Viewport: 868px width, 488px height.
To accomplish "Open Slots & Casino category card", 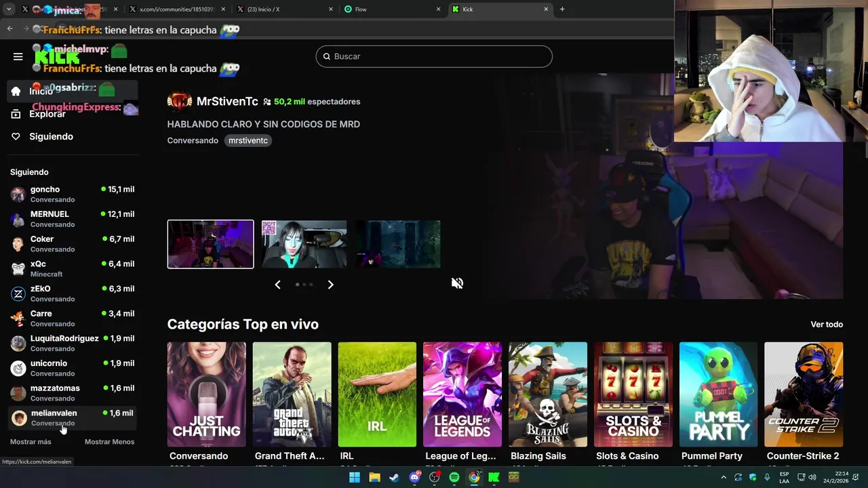I will click(x=633, y=394).
